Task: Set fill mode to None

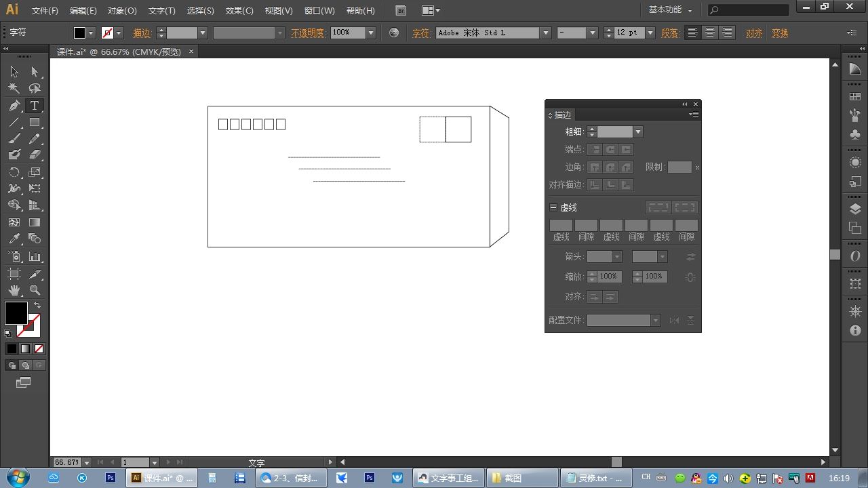Action: [39, 349]
